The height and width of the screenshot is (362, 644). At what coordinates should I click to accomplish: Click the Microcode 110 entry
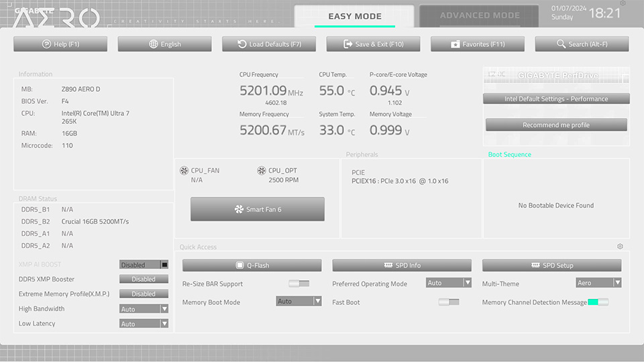pos(47,145)
